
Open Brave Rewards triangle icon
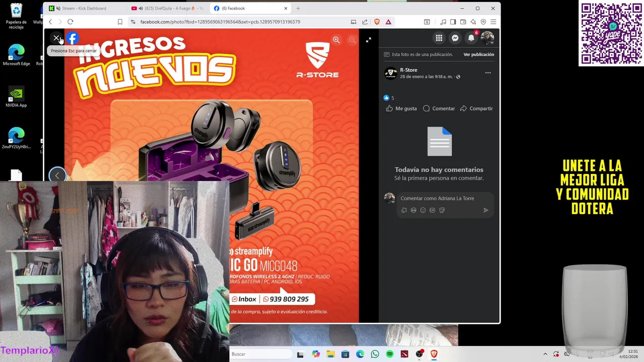(388, 22)
